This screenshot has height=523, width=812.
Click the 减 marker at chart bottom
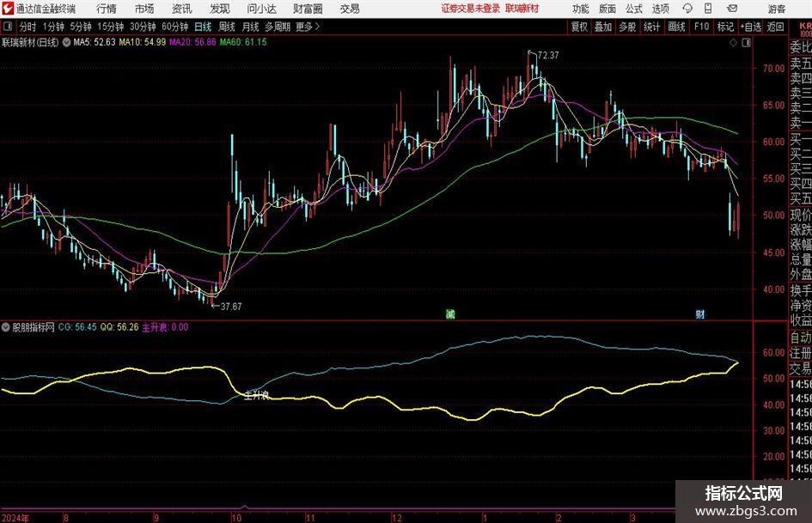pos(450,313)
